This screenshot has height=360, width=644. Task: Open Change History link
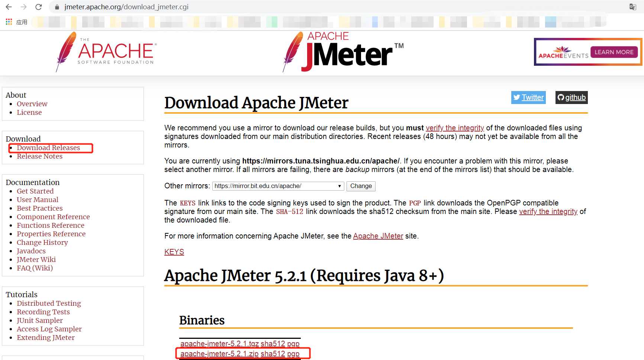(42, 242)
